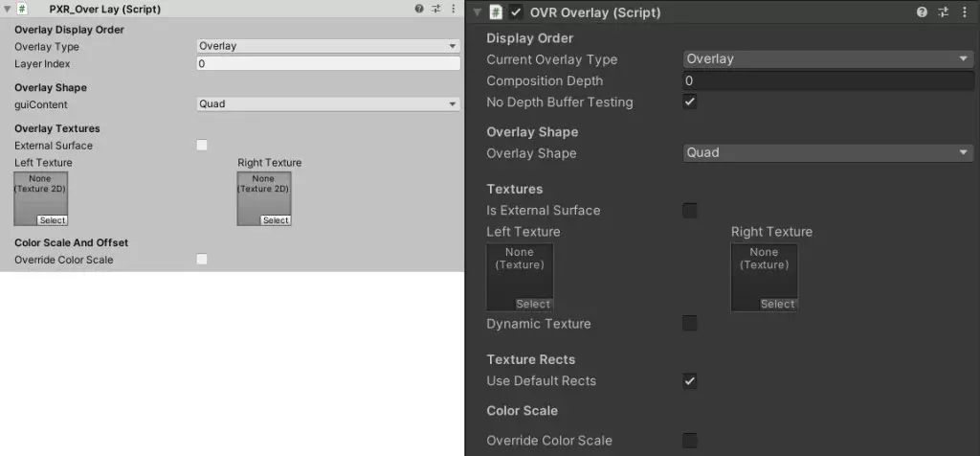Collapse the OVR Overlay component foldout
Screen dimensions: 980x456
(x=479, y=11)
